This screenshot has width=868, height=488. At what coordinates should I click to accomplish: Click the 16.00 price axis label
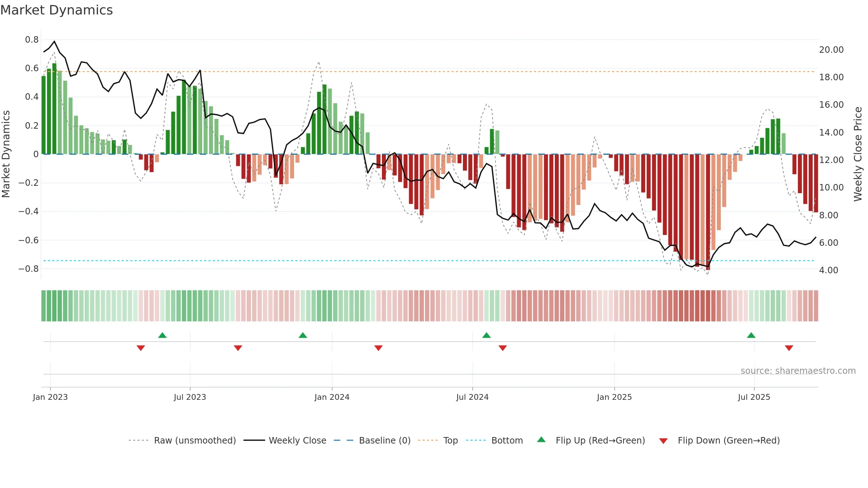click(831, 104)
